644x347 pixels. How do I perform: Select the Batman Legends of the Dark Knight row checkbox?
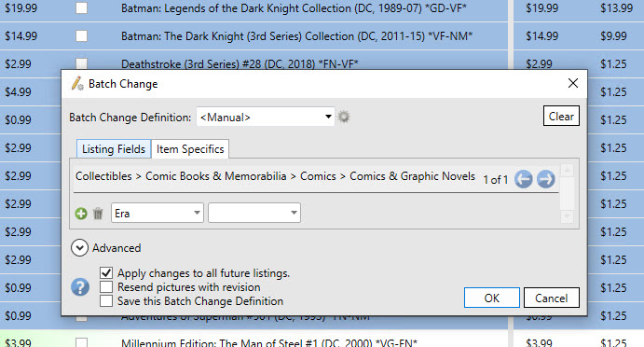[x=81, y=7]
